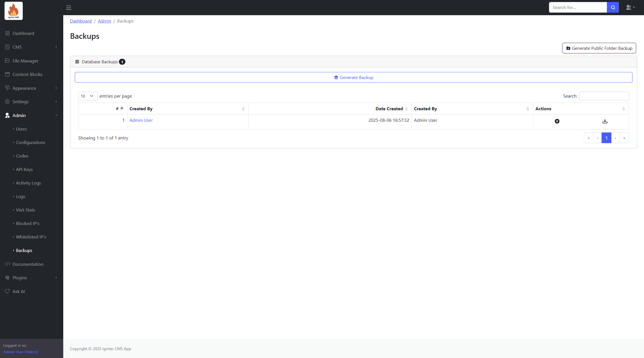Go to the last pagination page

coord(624,138)
